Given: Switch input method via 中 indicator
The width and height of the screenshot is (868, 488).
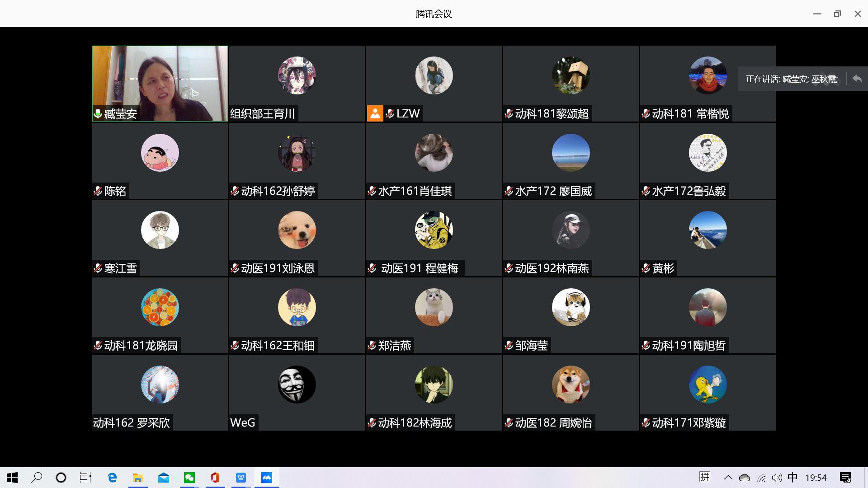Looking at the screenshot, I should (x=793, y=478).
